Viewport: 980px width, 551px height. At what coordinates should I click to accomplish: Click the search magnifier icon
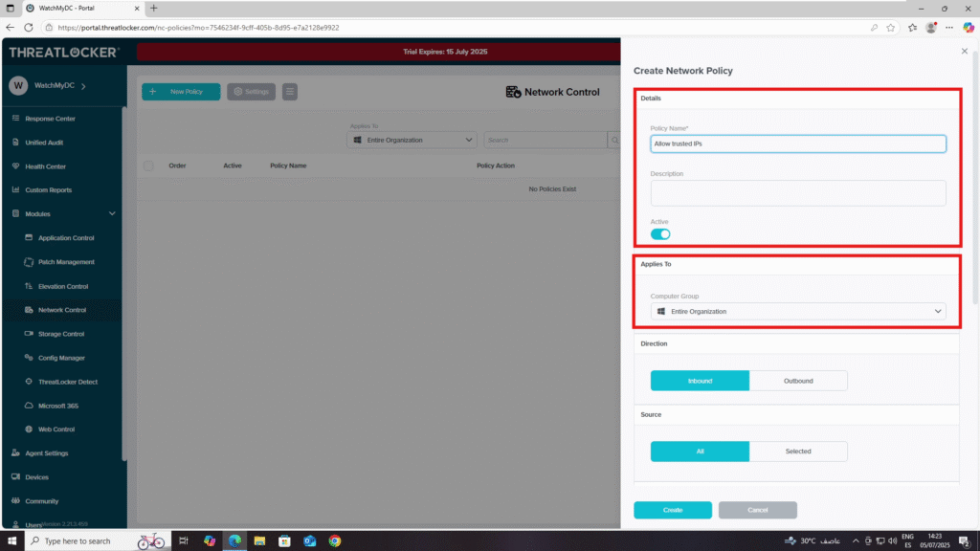(x=614, y=140)
